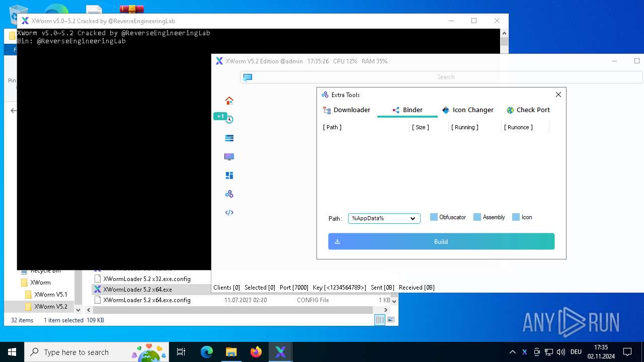The width and height of the screenshot is (644, 362).
Task: Click the XWorm taskbar icon
Action: click(x=280, y=352)
